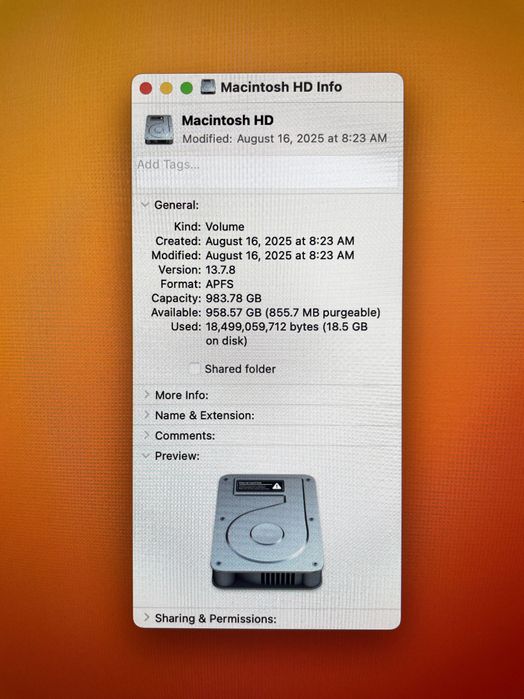Zoom the Info window with green button
Viewport: 524px width, 699px height.
[x=186, y=88]
